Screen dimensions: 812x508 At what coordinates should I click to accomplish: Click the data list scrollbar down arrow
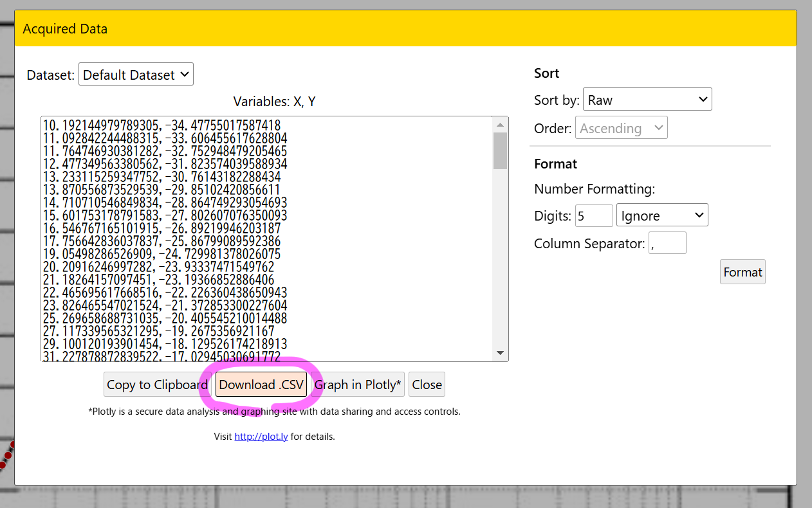500,353
